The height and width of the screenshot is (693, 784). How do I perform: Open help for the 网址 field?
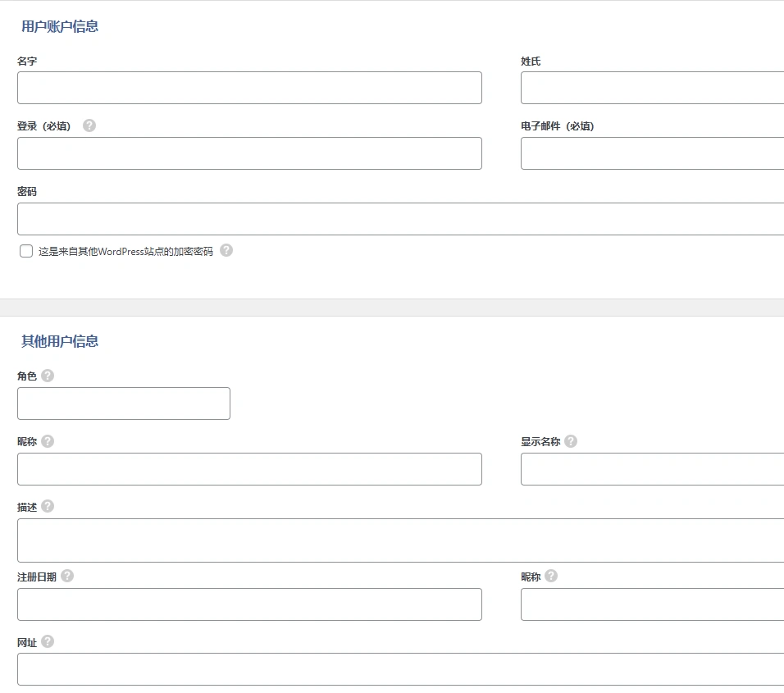pyautogui.click(x=48, y=641)
